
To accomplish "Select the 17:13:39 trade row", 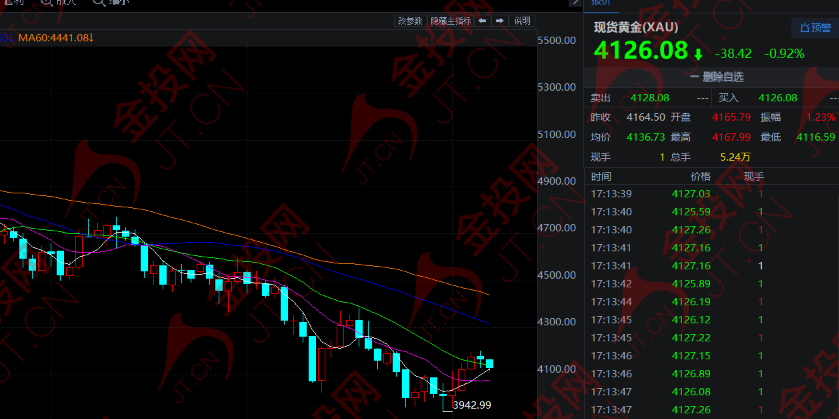I will point(711,194).
